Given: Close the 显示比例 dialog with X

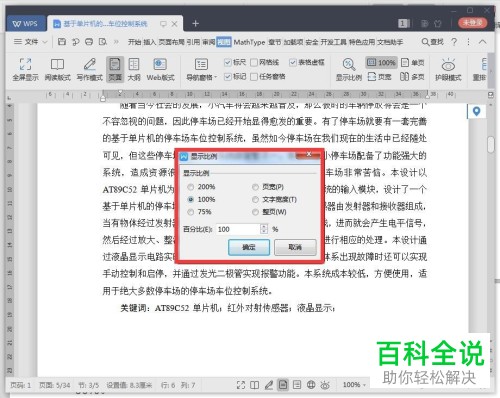Looking at the screenshot, I should pyautogui.click(x=309, y=154).
